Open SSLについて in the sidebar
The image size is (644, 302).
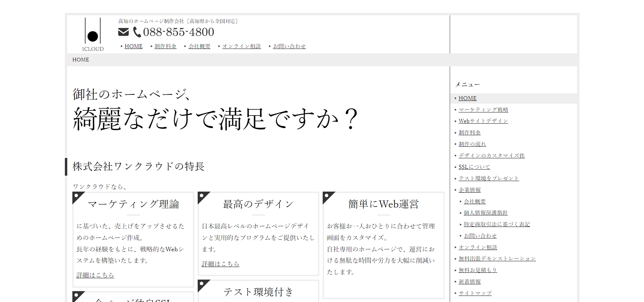(x=474, y=167)
